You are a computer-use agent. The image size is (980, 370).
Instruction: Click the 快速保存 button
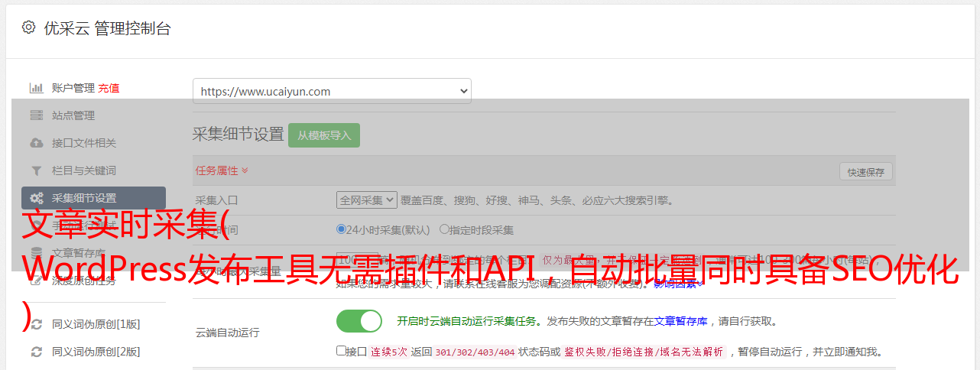click(866, 172)
